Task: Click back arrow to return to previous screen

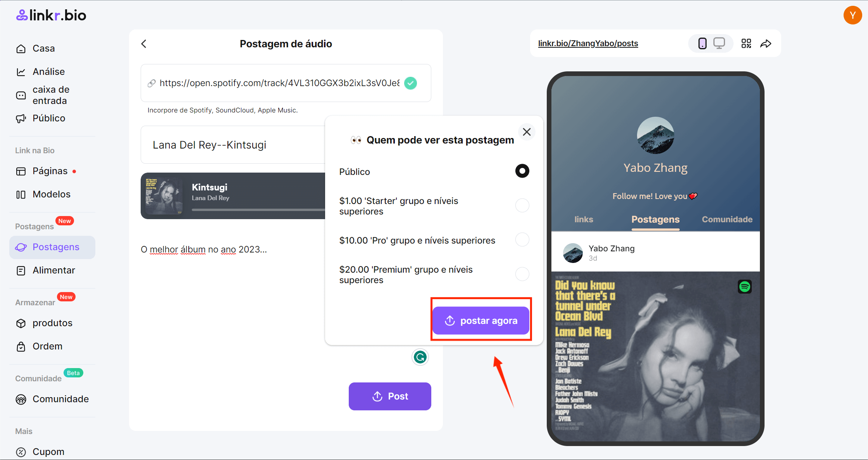Action: click(x=143, y=44)
